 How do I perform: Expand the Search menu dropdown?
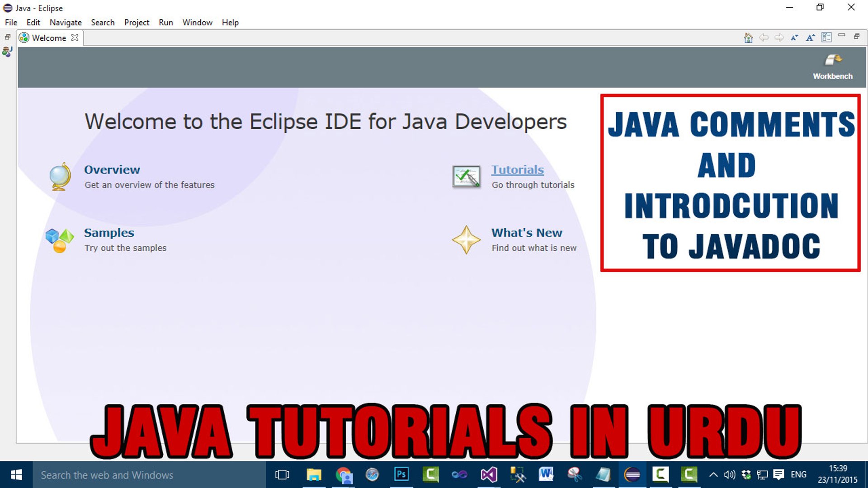[x=103, y=23]
